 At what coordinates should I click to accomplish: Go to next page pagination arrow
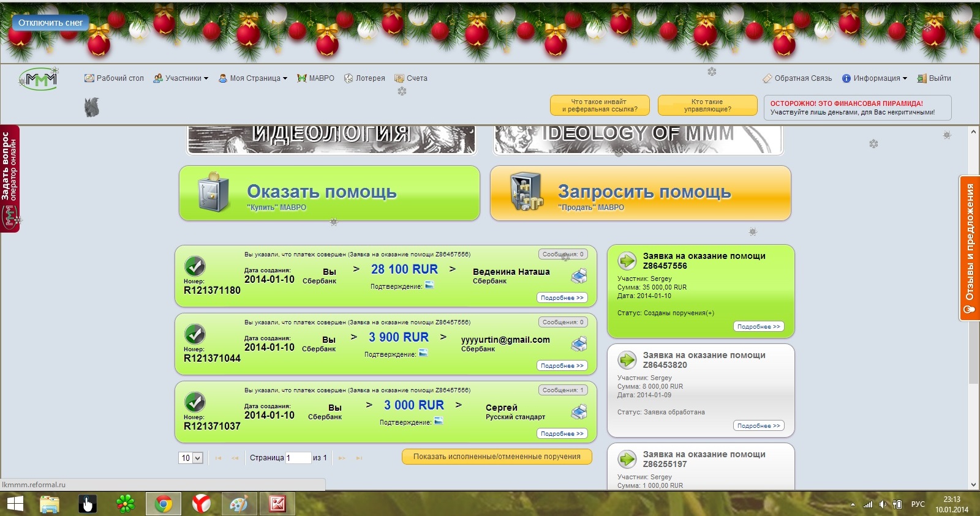[x=342, y=458]
